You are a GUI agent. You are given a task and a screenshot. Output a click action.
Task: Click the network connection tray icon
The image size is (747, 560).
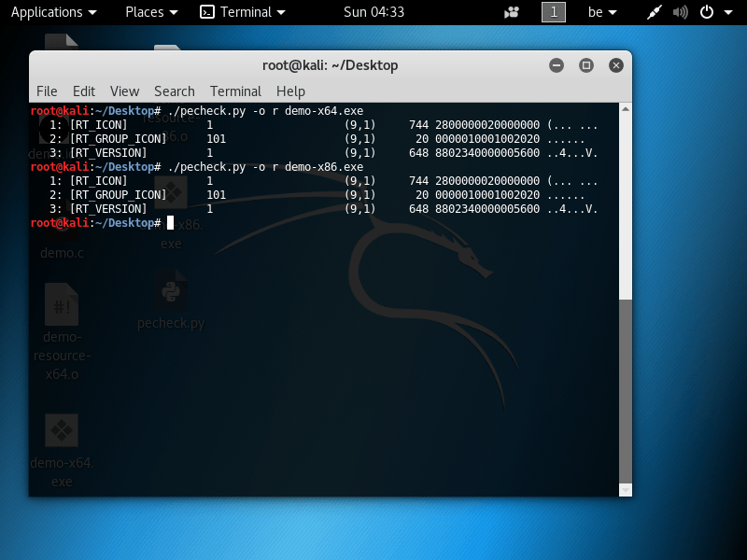pos(655,12)
